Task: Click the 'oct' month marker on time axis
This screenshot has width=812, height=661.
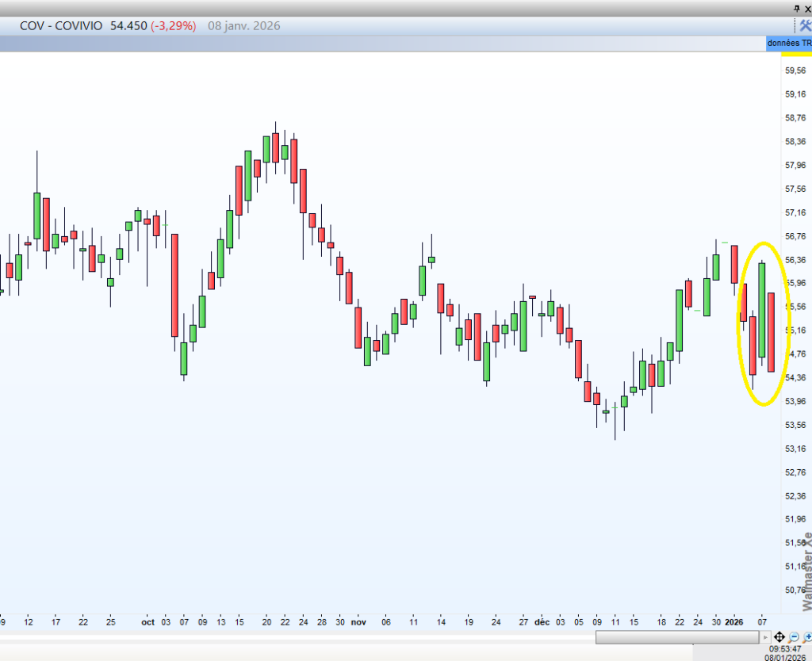Action: click(x=147, y=622)
